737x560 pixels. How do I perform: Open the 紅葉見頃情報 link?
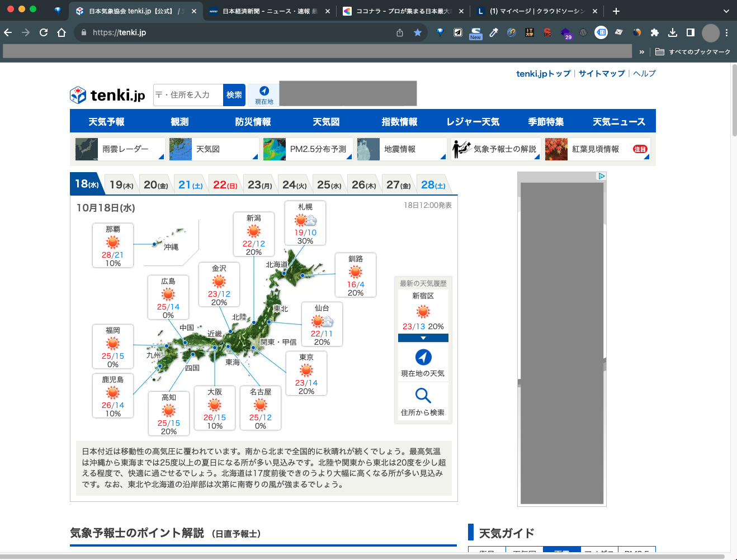tap(595, 149)
